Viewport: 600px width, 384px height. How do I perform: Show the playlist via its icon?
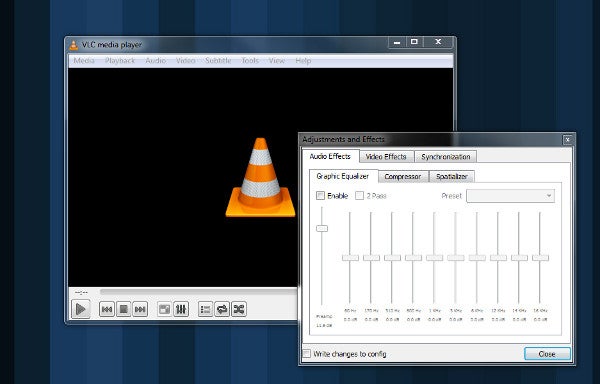click(205, 309)
